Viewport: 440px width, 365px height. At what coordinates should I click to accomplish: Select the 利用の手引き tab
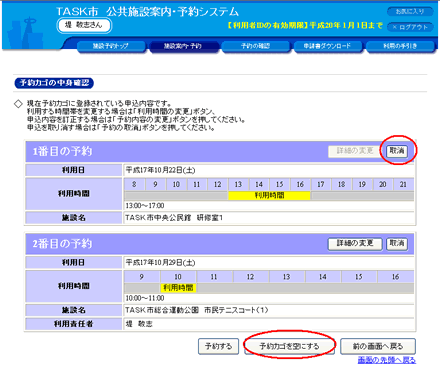400,46
